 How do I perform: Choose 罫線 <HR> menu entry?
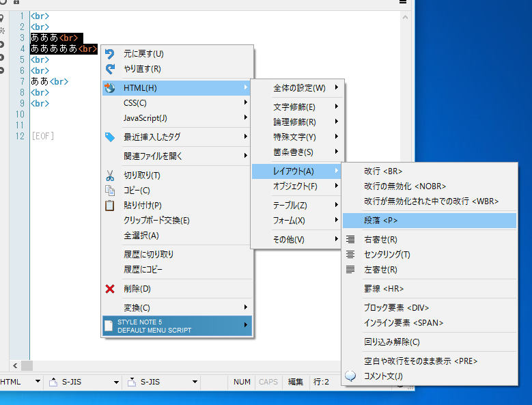click(x=430, y=289)
